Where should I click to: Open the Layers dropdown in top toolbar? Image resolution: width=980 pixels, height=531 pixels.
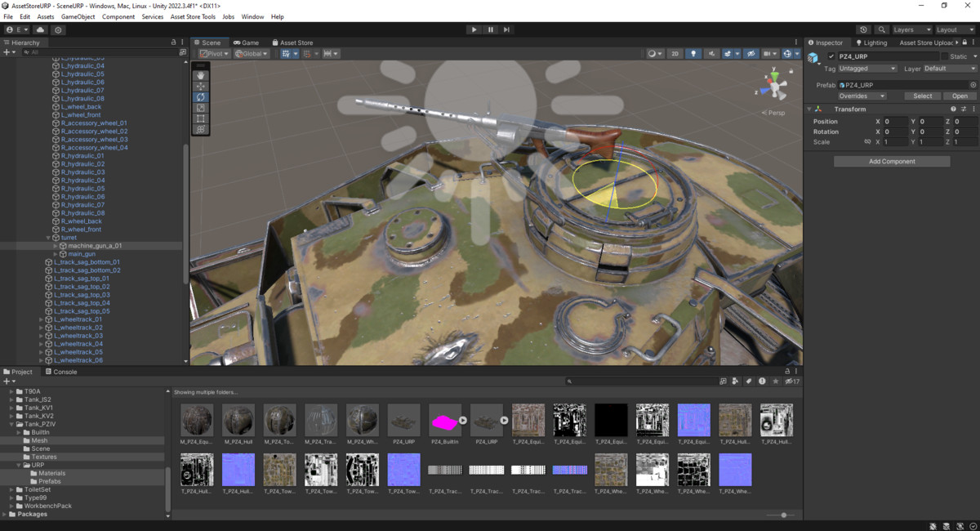911,29
